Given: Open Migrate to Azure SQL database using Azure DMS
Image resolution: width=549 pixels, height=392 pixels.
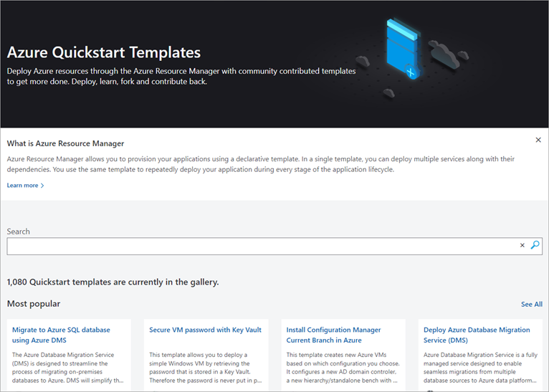Looking at the screenshot, I should [x=61, y=335].
